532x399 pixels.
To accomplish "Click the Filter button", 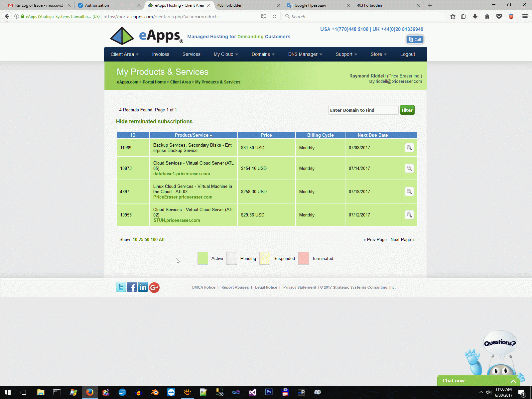I will pyautogui.click(x=407, y=110).
